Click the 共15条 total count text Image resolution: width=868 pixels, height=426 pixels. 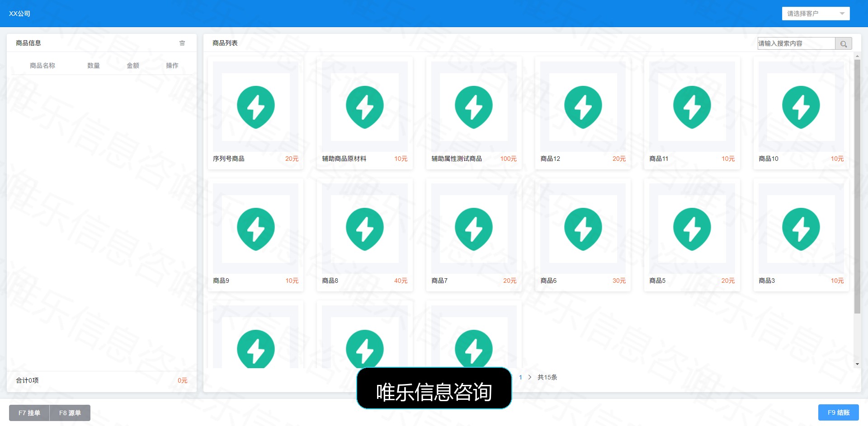547,377
